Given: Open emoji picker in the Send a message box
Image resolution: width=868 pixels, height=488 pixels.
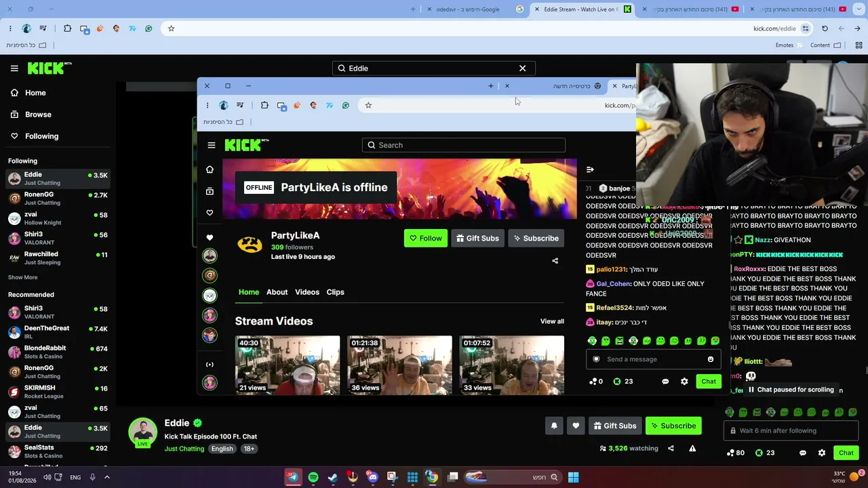Looking at the screenshot, I should click(x=711, y=359).
